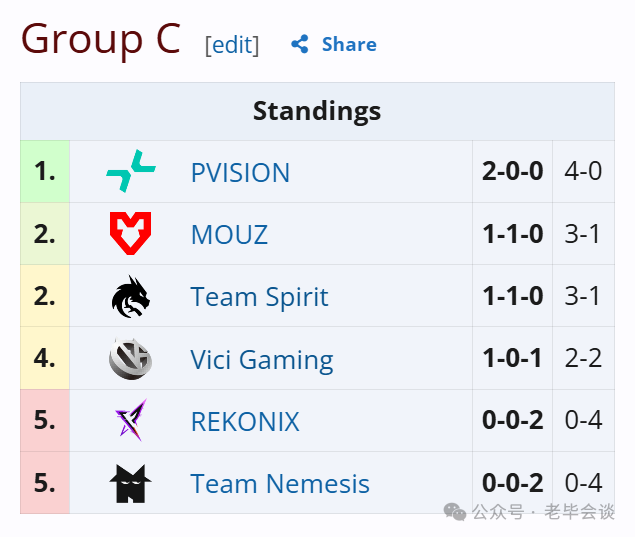635x537 pixels.
Task: Click Vici Gaming's 2-2 game score
Action: [x=583, y=358]
